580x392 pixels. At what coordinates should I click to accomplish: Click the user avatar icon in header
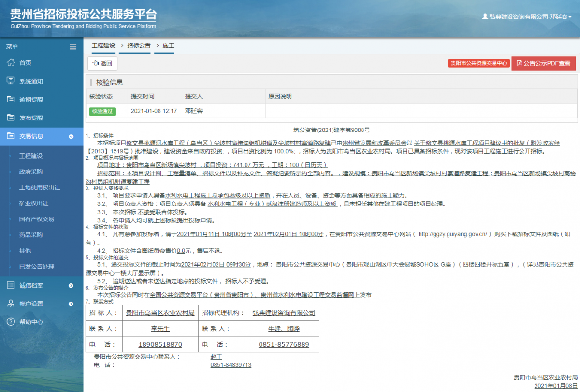[485, 16]
